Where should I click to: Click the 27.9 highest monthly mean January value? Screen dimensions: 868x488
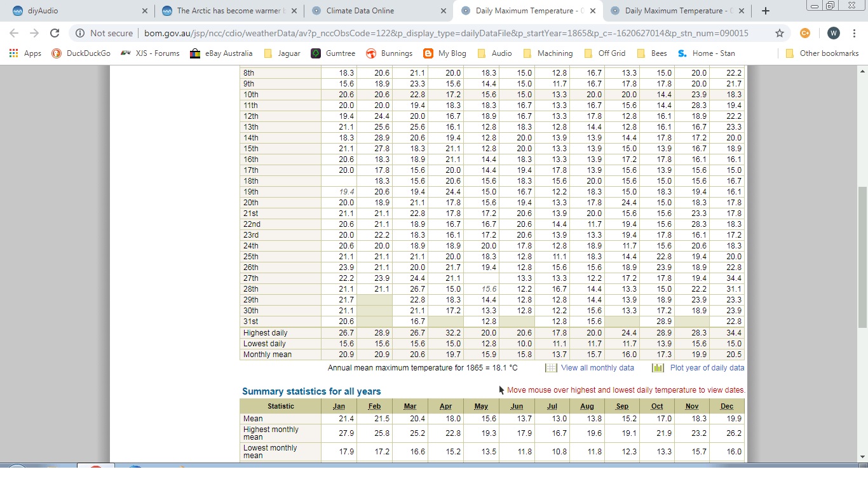pyautogui.click(x=346, y=433)
